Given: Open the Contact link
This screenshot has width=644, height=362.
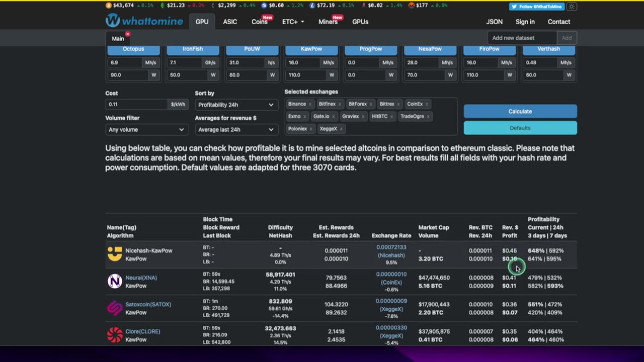Looking at the screenshot, I should coord(559,22).
